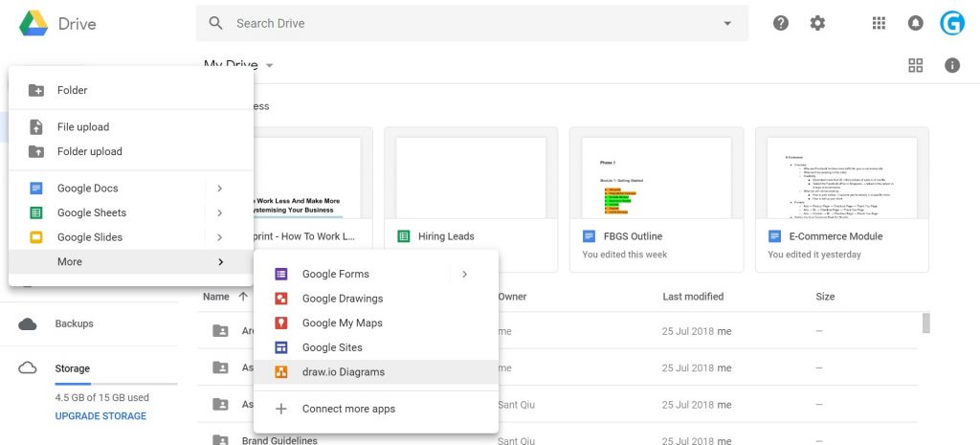Click the Google Drive logo

click(33, 23)
